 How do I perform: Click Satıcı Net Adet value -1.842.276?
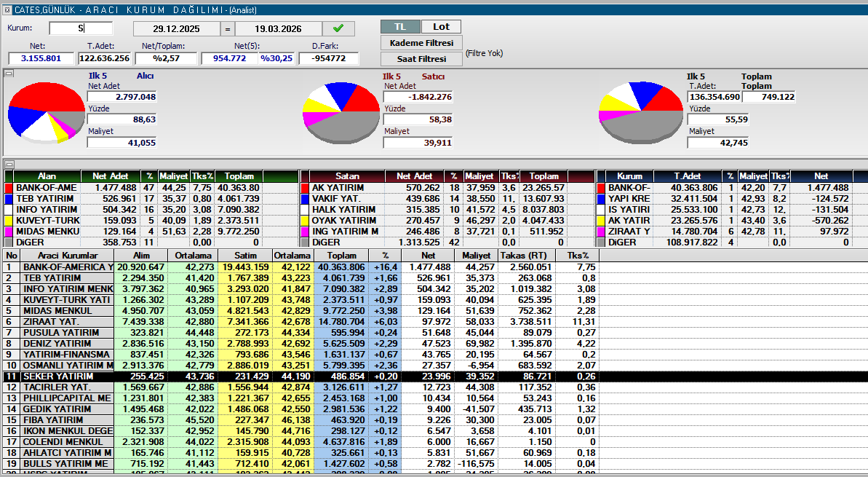click(418, 97)
